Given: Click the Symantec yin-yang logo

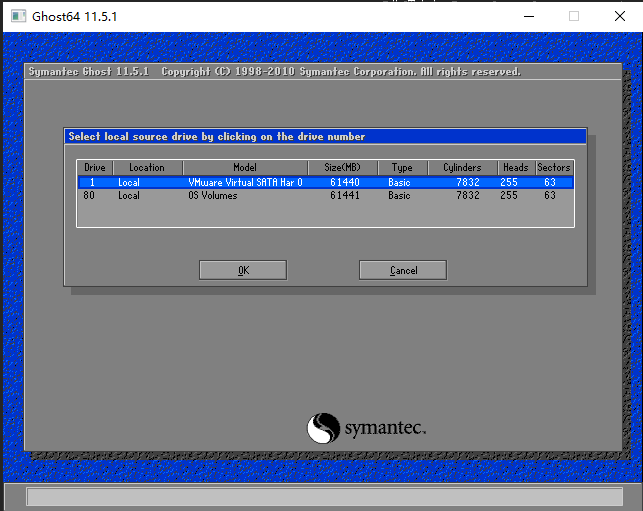Looking at the screenshot, I should 323,428.
